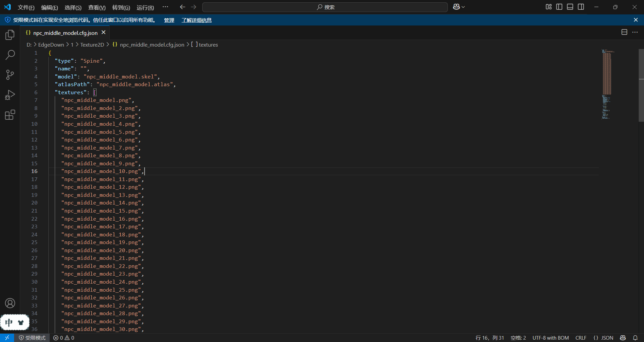Open the Source Control view
644x342 pixels.
[x=10, y=75]
